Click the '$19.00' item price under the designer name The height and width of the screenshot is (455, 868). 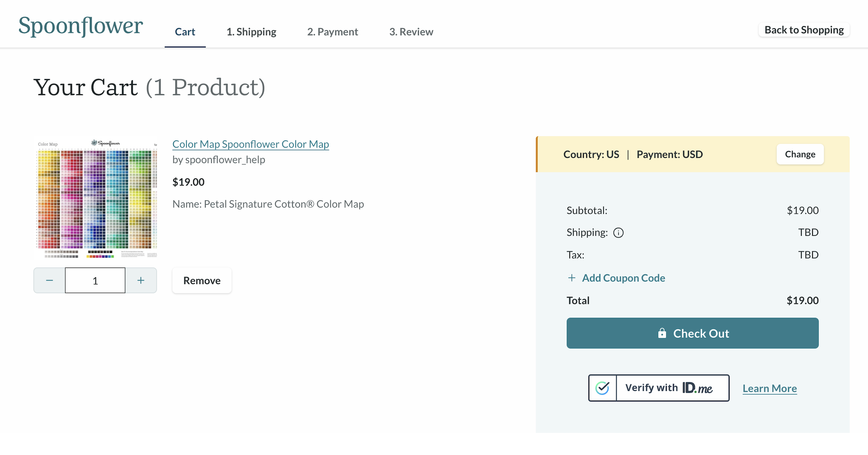tap(188, 182)
